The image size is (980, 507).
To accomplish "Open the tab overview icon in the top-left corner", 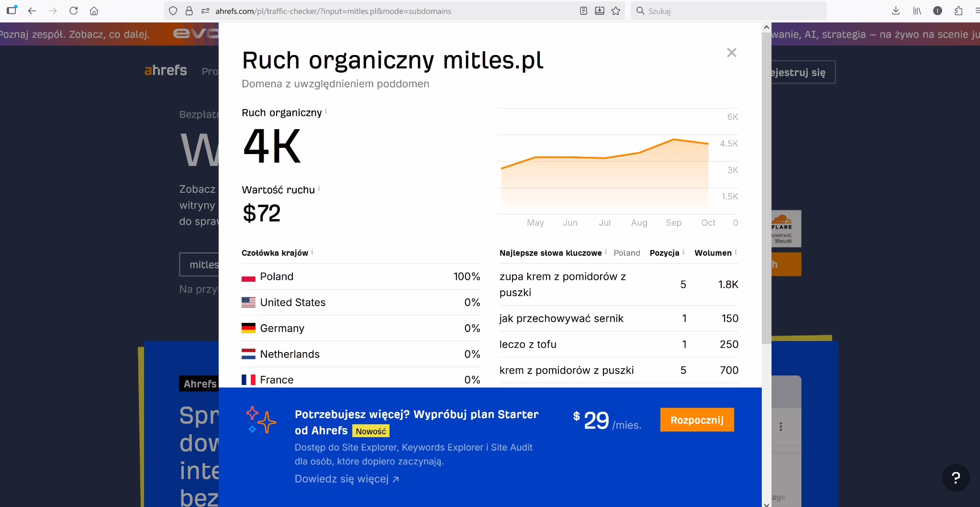I will (11, 10).
